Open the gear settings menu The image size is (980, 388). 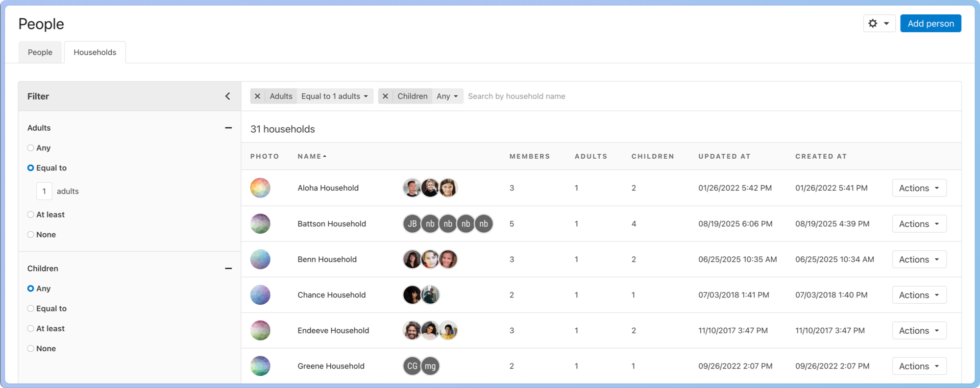879,24
